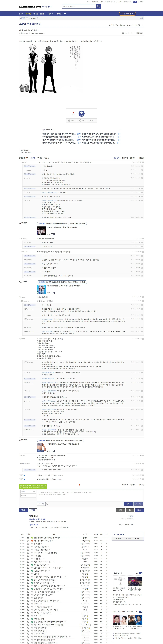Select 최신순 comment sort option
This screenshot has height=644, width=163.
[39, 158]
